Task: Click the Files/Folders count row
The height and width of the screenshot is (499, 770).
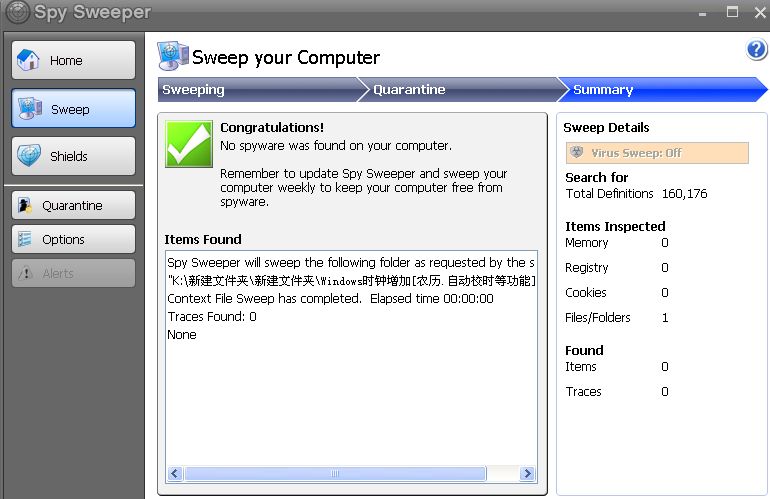Action: point(617,318)
